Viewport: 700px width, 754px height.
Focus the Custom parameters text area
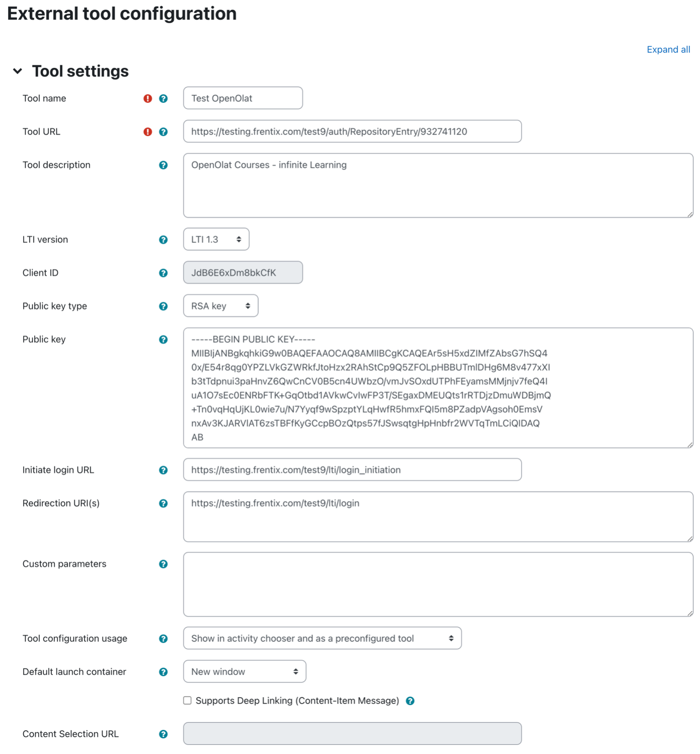click(438, 584)
